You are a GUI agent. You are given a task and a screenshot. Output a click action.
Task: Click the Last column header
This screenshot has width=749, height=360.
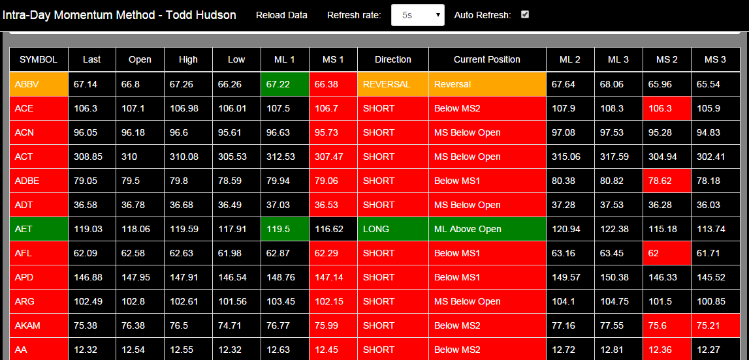92,60
